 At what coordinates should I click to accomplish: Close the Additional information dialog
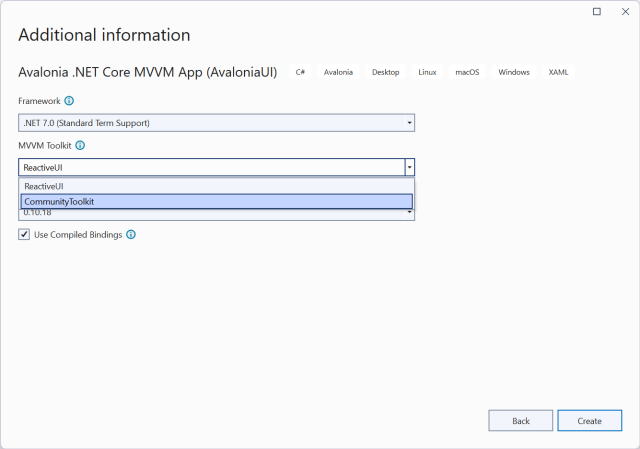625,11
